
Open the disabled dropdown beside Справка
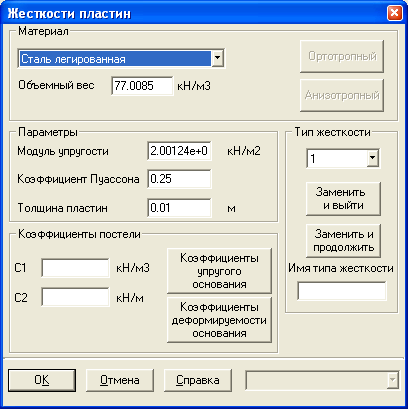point(322,380)
